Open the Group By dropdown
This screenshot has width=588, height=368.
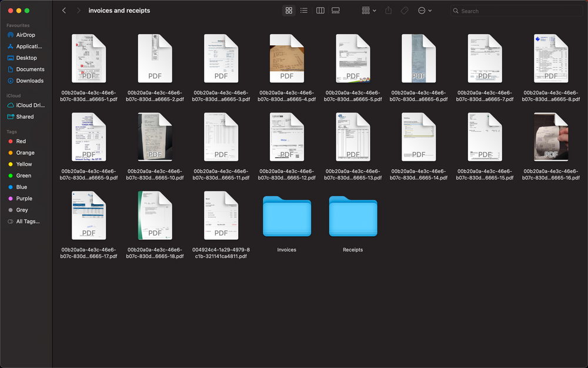coord(368,11)
